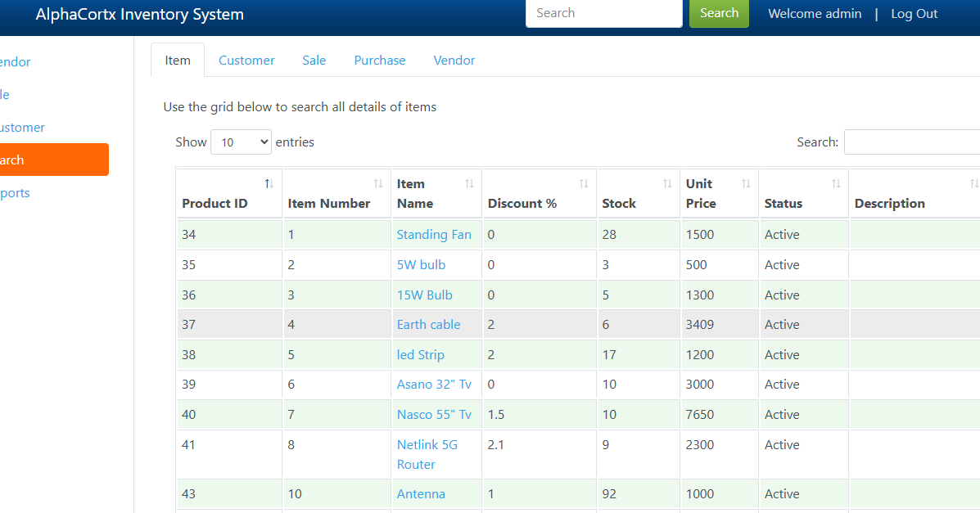The image size is (980, 513).
Task: Select the discount 2.1 cell
Action: tap(540, 454)
